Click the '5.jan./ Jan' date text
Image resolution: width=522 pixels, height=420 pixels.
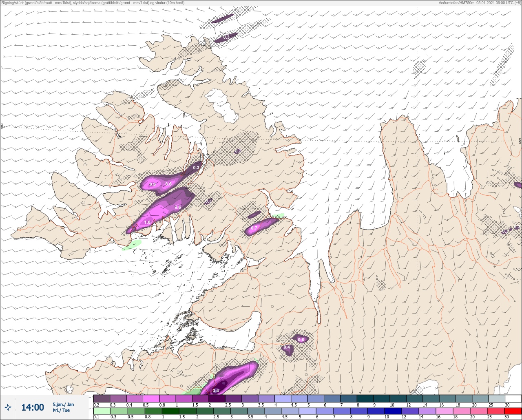coord(63,405)
